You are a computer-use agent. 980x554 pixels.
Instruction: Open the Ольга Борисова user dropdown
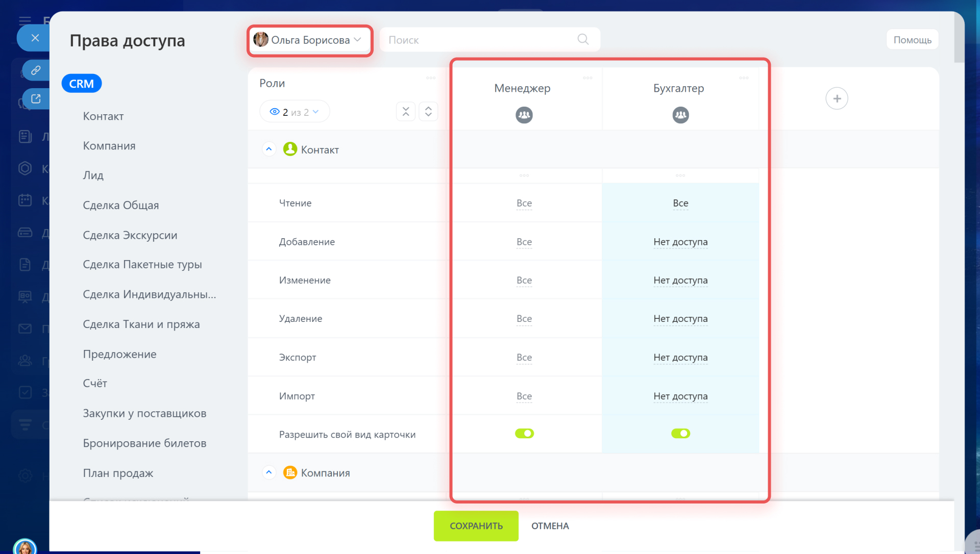pos(309,40)
